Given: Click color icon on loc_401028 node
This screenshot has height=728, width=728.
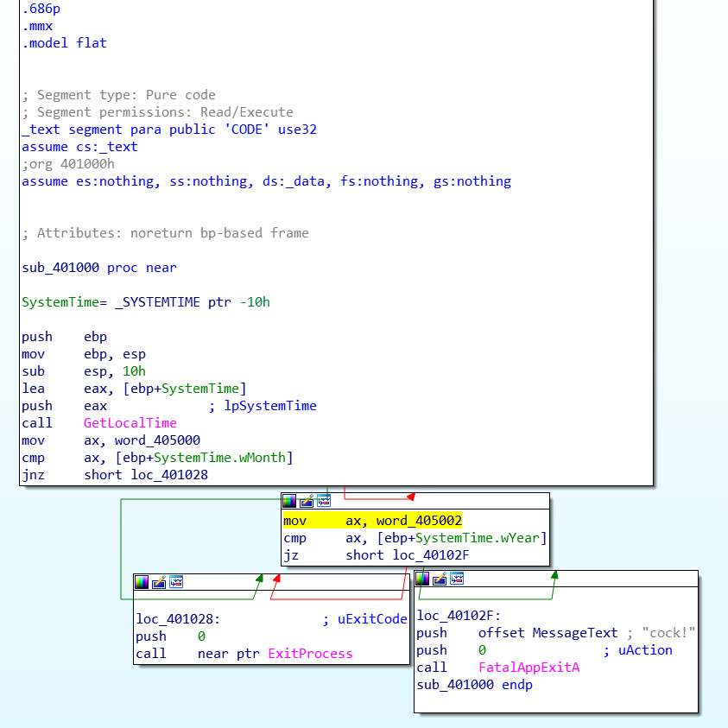Looking at the screenshot, I should [x=141, y=582].
